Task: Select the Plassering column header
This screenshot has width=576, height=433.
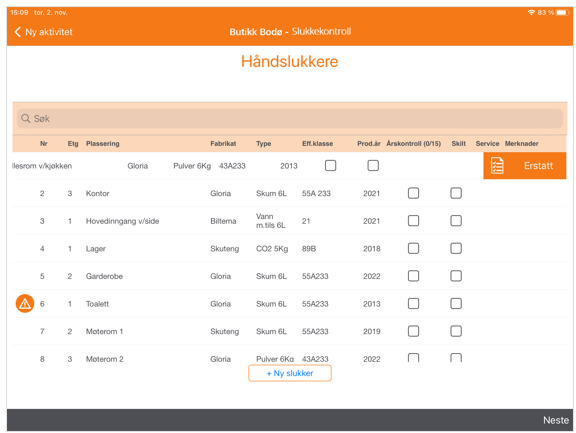Action: tap(102, 144)
